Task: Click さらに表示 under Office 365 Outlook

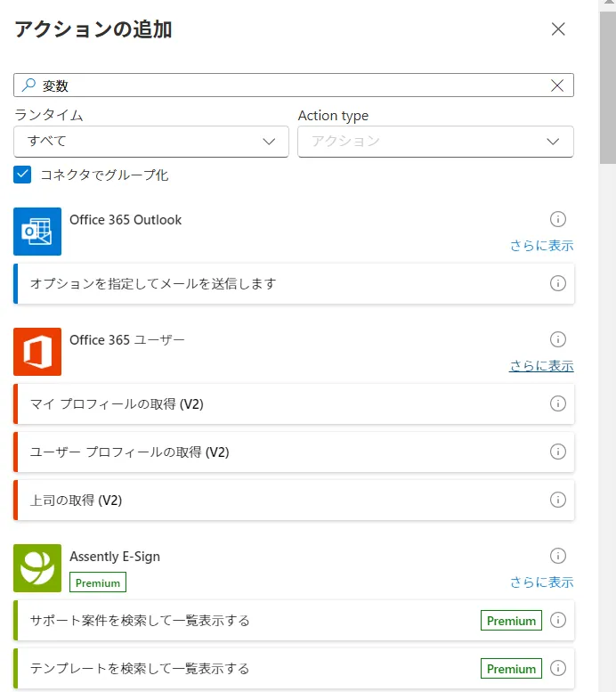Action: 541,246
